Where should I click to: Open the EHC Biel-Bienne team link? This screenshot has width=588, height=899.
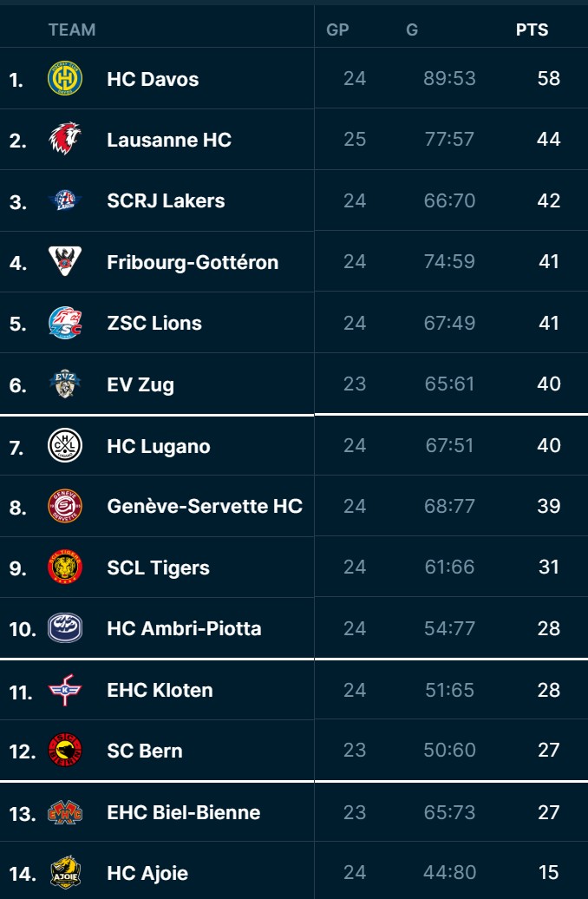tap(183, 812)
